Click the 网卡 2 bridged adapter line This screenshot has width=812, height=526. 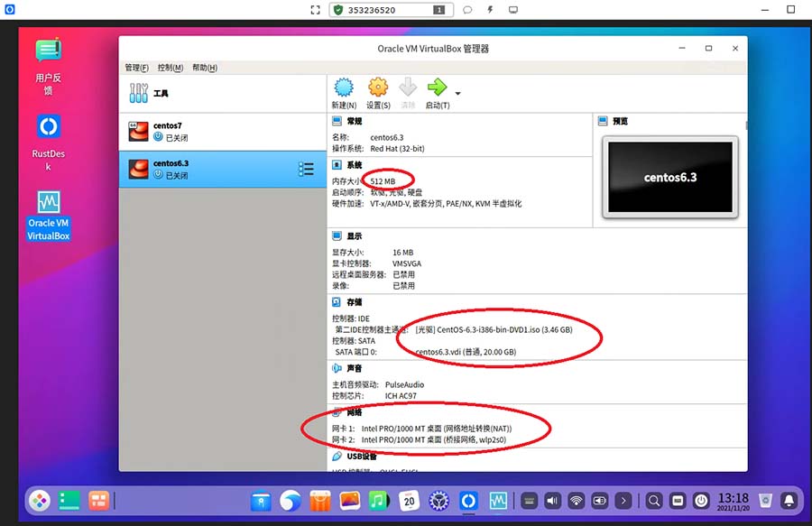pyautogui.click(x=419, y=440)
